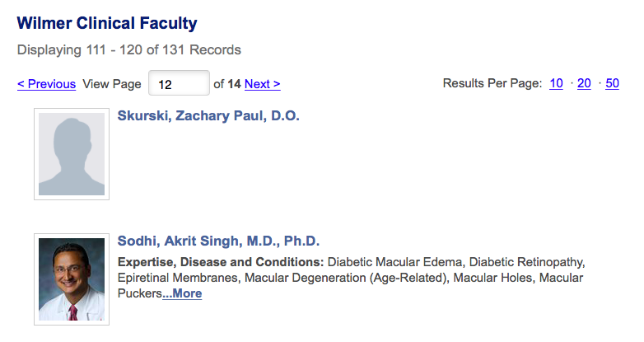Click the Epiretinal Membranes text
Screen dimensions: 644x342
coord(177,278)
